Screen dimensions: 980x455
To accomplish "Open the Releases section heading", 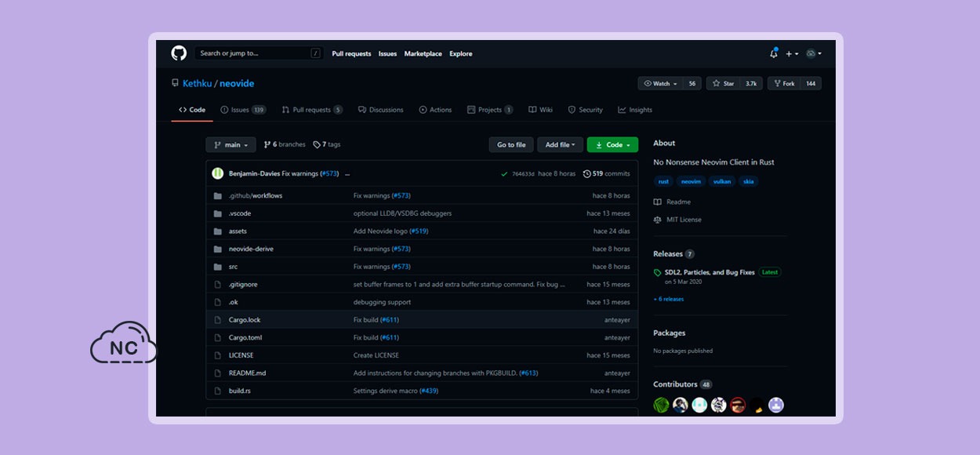I will pos(668,254).
